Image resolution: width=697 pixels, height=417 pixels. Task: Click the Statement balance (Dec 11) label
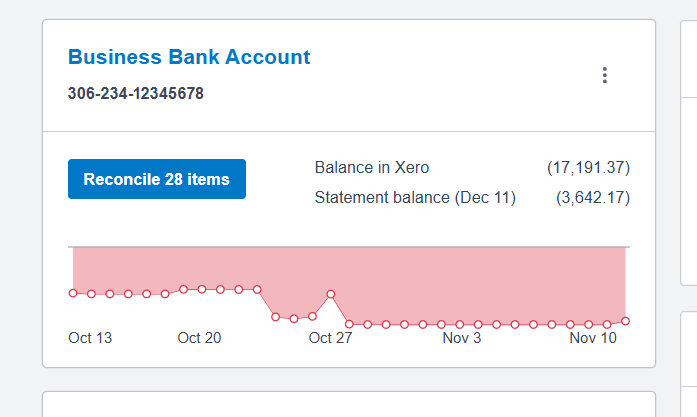click(x=415, y=197)
